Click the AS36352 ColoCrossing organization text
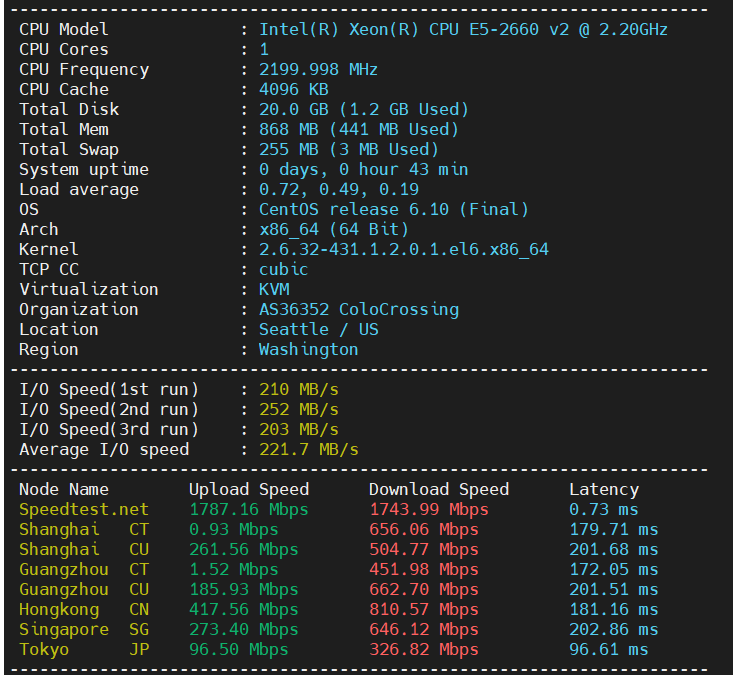Image resolution: width=733 pixels, height=675 pixels. click(x=358, y=309)
